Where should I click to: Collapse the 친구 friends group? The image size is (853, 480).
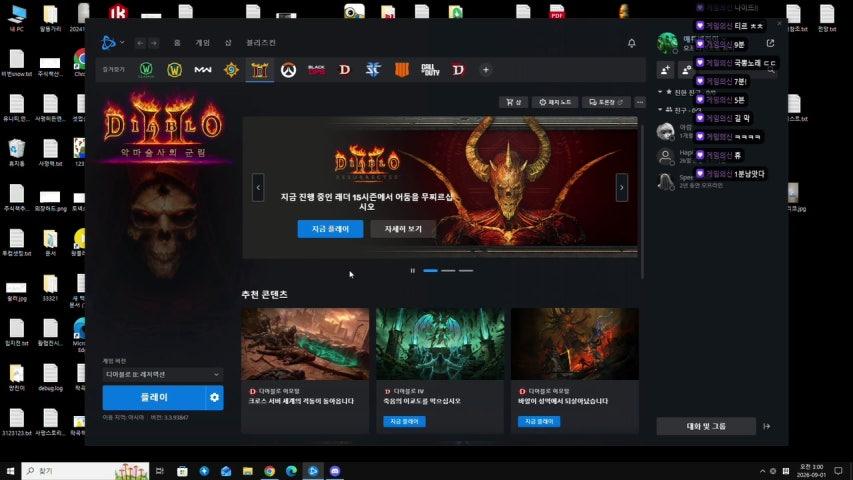tap(660, 109)
